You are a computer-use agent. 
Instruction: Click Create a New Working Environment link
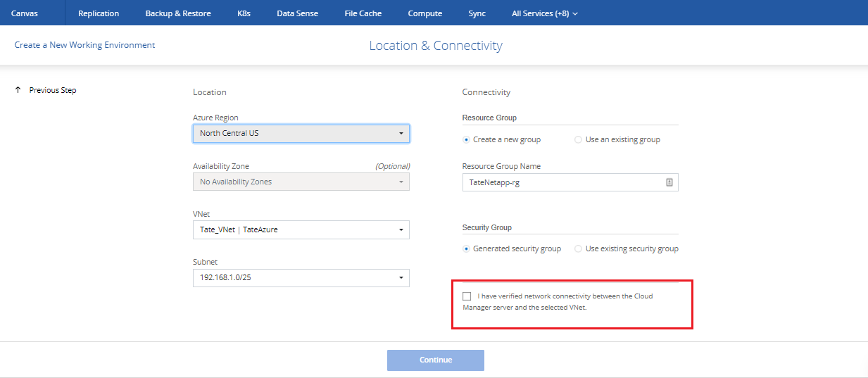(x=84, y=45)
